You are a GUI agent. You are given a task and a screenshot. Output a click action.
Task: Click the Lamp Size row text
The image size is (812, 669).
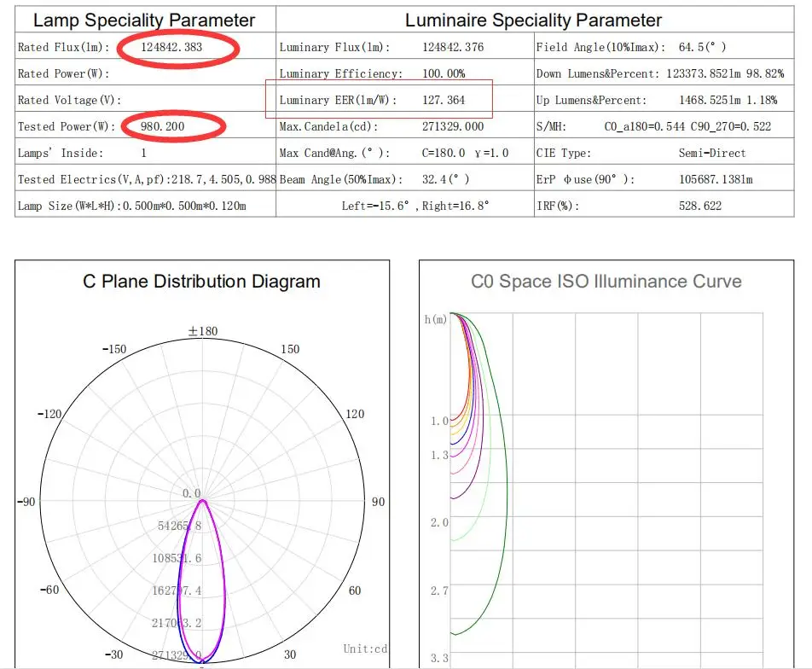click(132, 206)
